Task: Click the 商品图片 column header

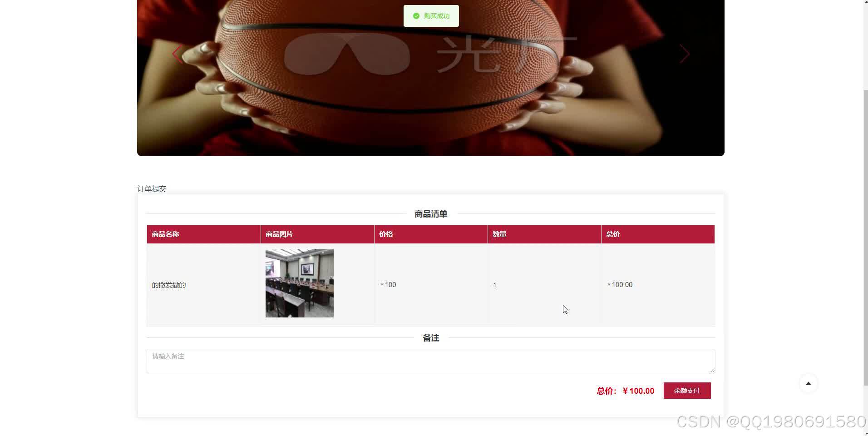Action: pyautogui.click(x=317, y=234)
